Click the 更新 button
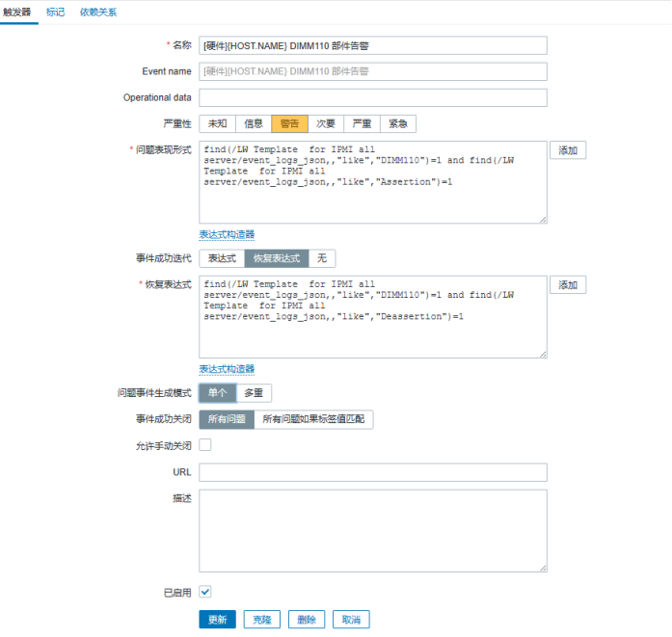Screen dimensions: 672x637 coord(217,620)
